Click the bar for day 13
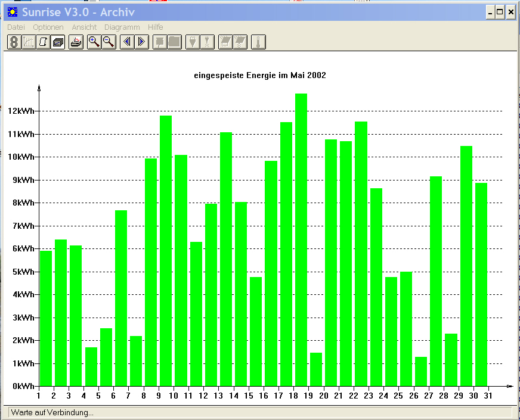Viewport: 520px width, 420px height. 226,259
